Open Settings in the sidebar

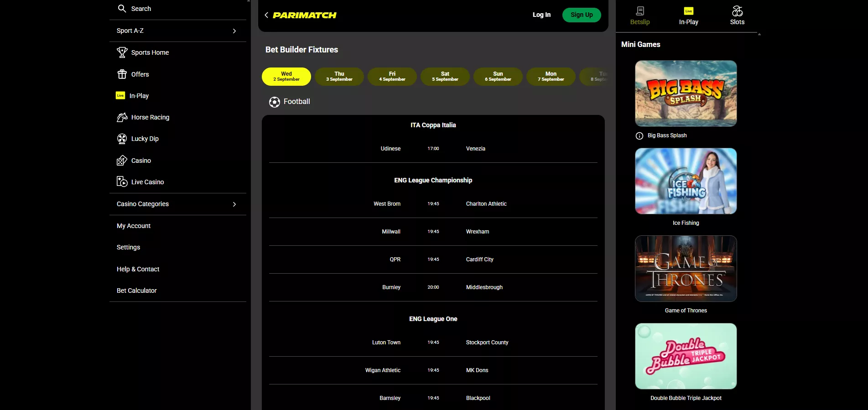coord(128,247)
